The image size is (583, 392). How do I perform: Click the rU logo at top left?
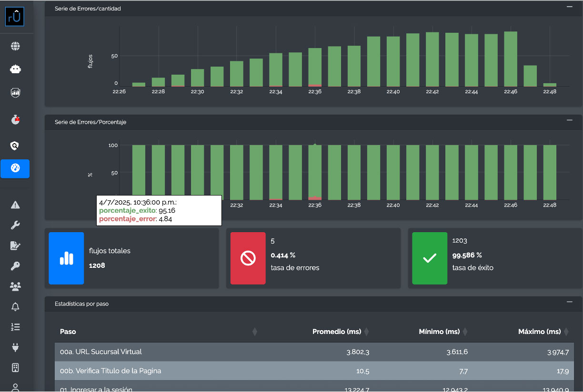click(15, 17)
